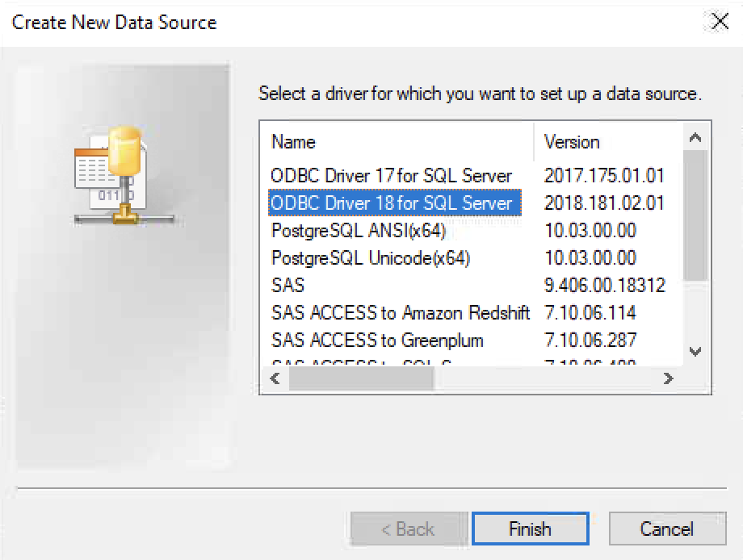
Task: Close the Create New Data Source dialog
Action: pyautogui.click(x=720, y=21)
